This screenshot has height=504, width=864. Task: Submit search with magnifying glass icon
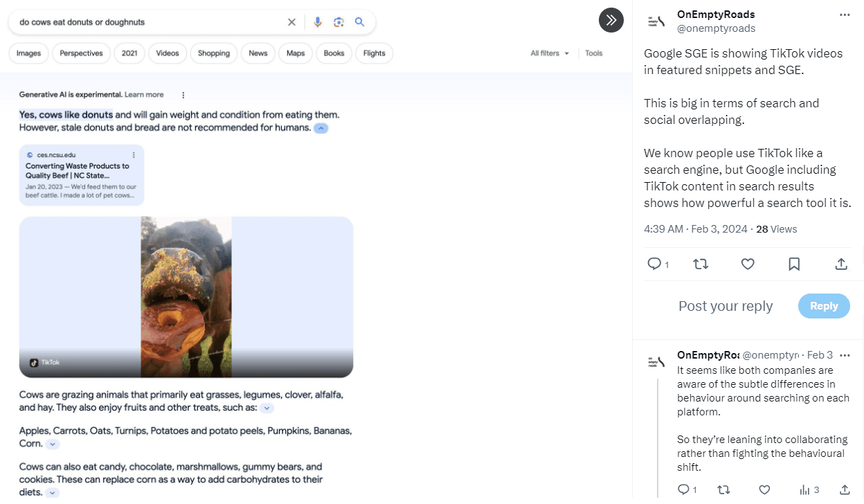pos(359,22)
